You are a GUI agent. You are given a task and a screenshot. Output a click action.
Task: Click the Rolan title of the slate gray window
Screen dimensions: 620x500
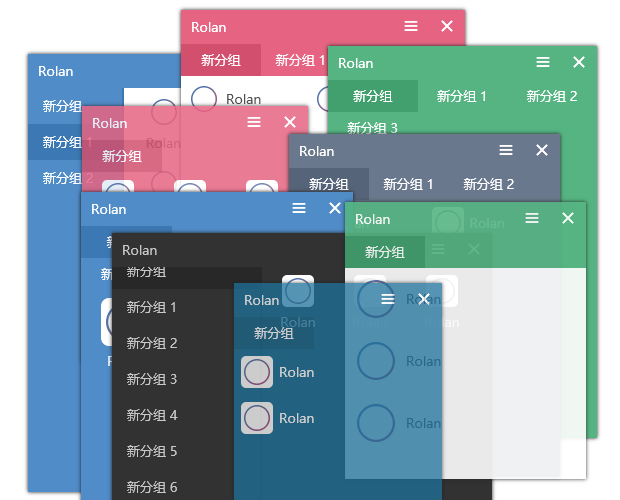(x=316, y=151)
